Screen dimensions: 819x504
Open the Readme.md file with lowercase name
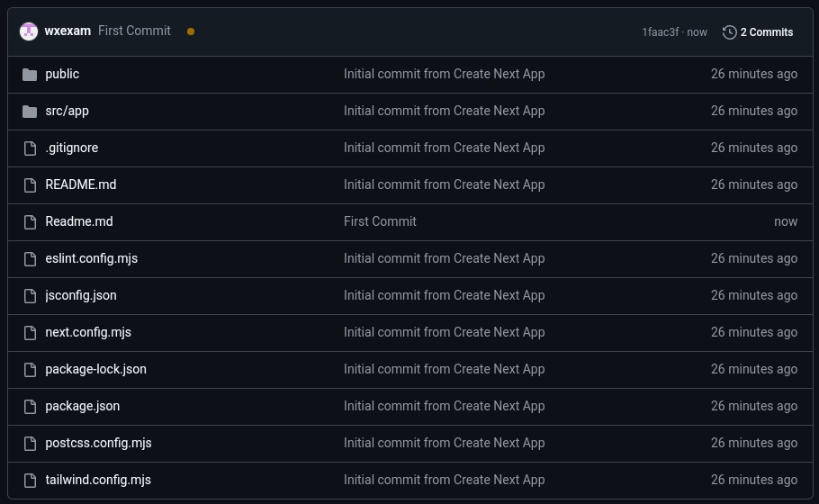(79, 221)
